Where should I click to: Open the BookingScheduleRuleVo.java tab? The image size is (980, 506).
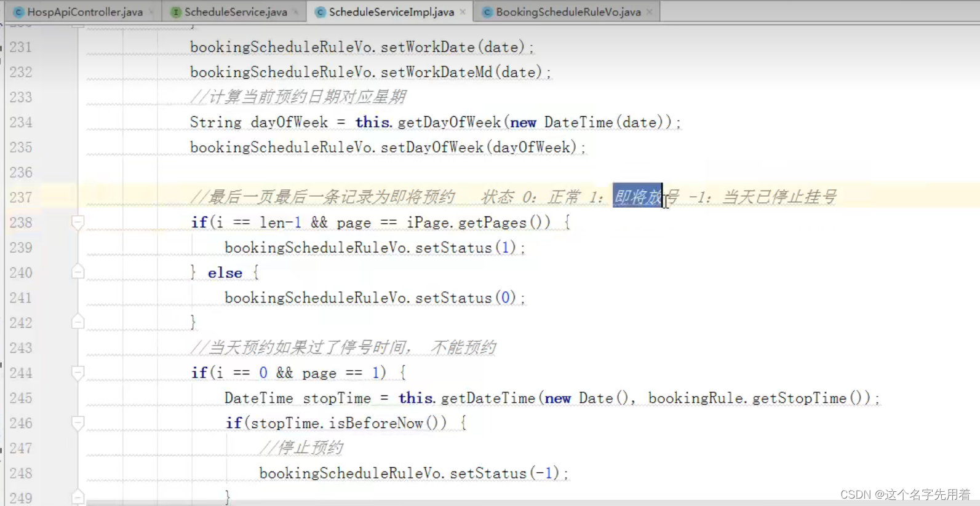567,12
